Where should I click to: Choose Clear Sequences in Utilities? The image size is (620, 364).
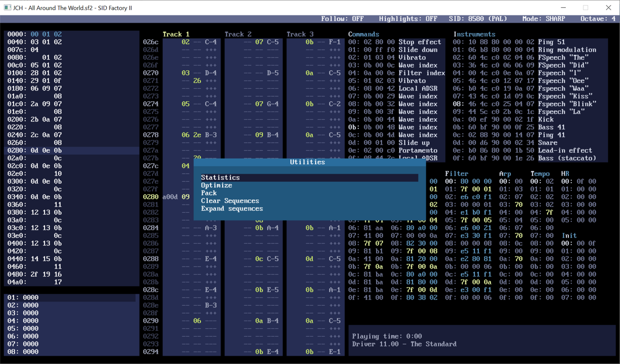(x=230, y=201)
